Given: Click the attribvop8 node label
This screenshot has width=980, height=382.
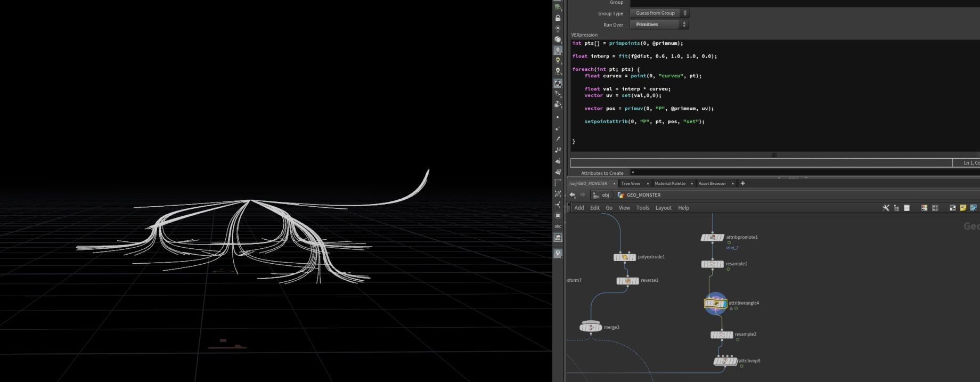Looking at the screenshot, I should pos(749,361).
